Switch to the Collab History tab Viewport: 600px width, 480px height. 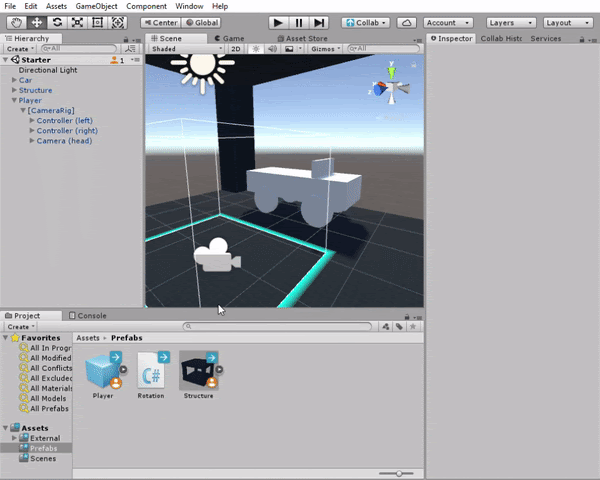pos(501,38)
